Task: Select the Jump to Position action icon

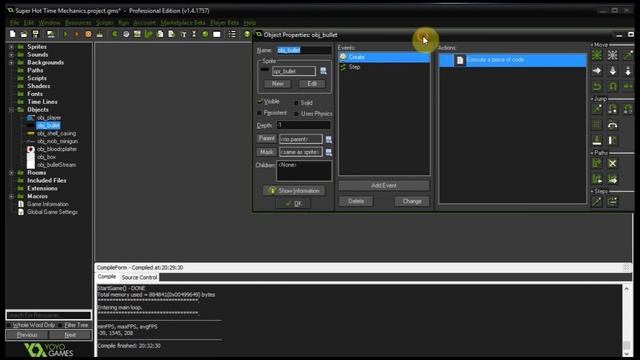Action: pyautogui.click(x=597, y=109)
